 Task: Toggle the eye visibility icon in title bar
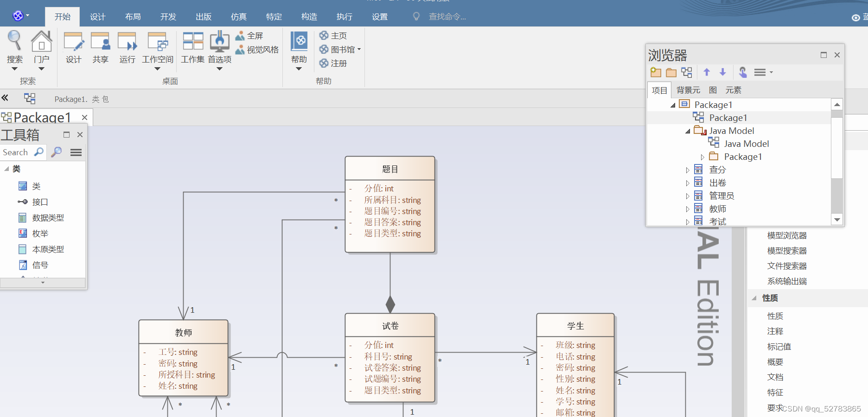click(x=855, y=18)
